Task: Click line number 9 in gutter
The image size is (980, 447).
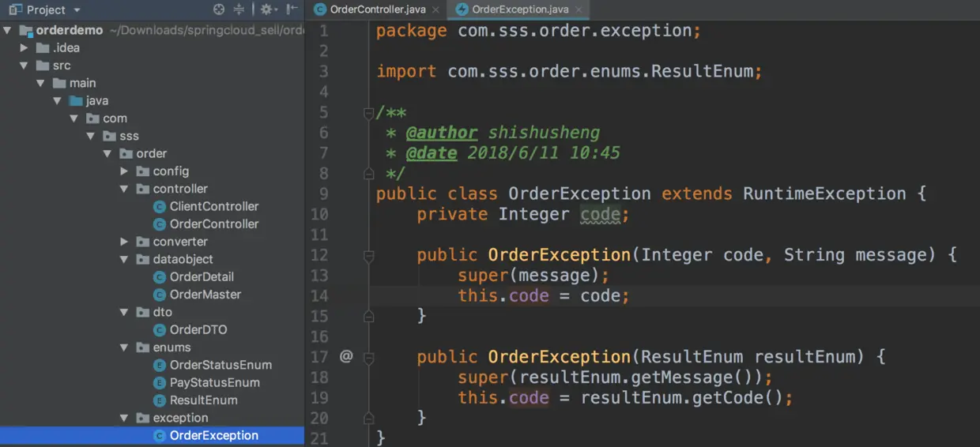Action: [323, 193]
